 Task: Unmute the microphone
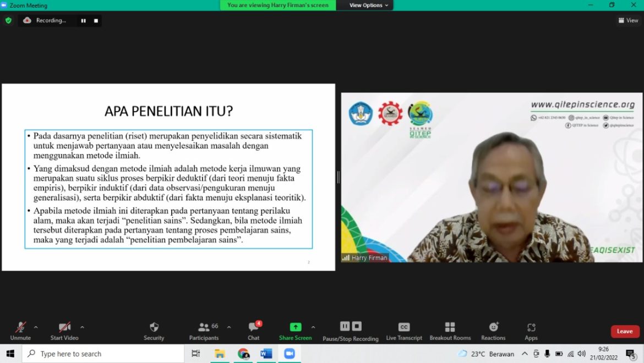20,329
